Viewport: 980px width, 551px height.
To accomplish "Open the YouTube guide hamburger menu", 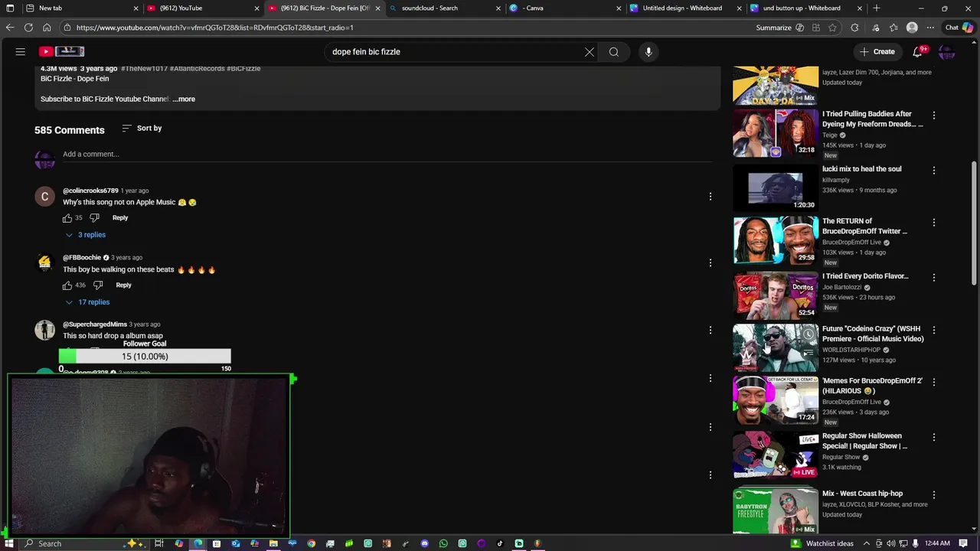I will [x=21, y=51].
